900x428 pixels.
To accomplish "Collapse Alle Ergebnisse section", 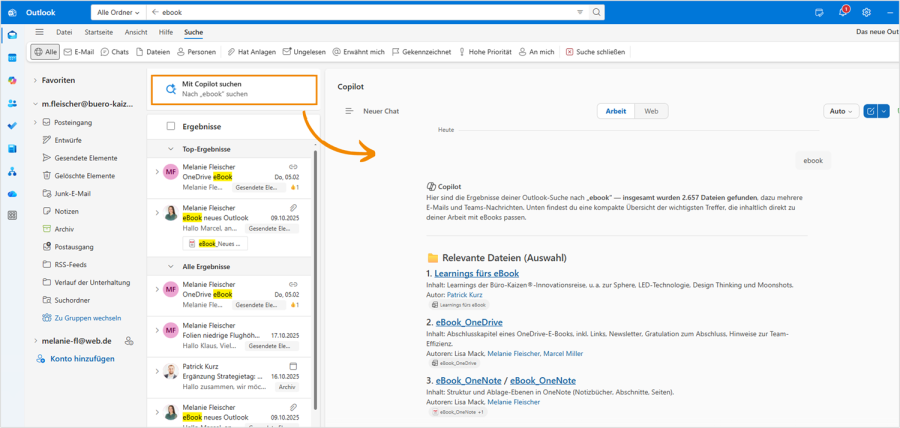I will pyautogui.click(x=170, y=267).
